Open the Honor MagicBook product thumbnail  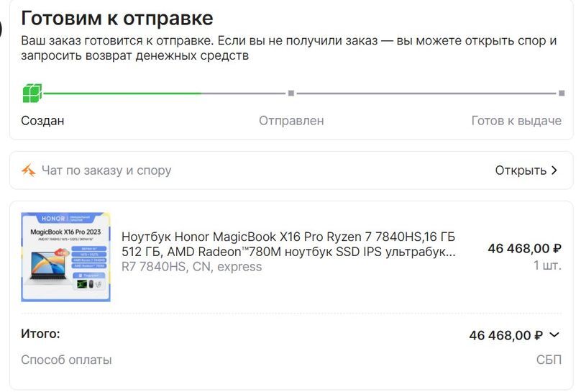tap(65, 257)
